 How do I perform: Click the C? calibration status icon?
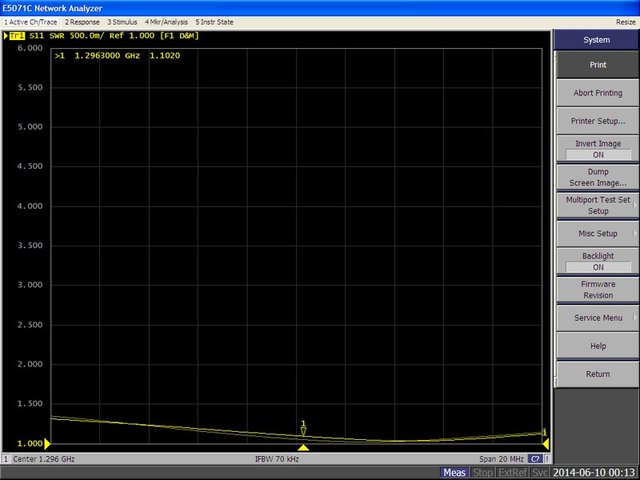click(x=536, y=458)
